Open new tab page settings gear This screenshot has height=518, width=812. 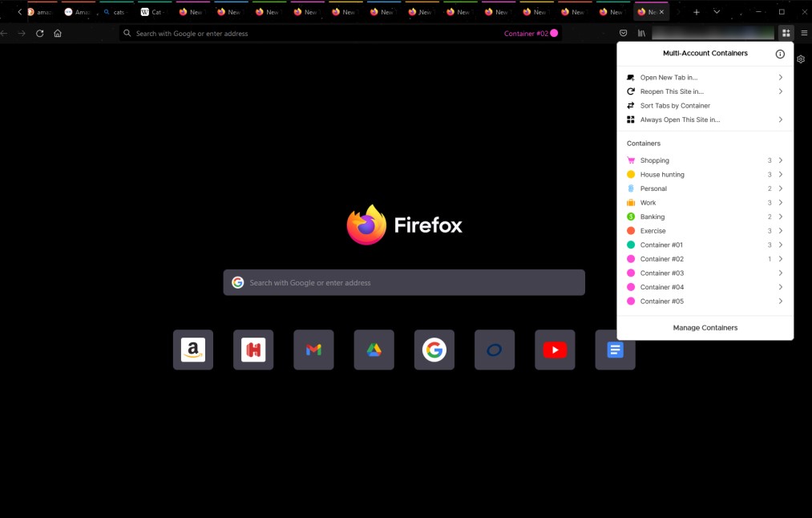point(801,59)
